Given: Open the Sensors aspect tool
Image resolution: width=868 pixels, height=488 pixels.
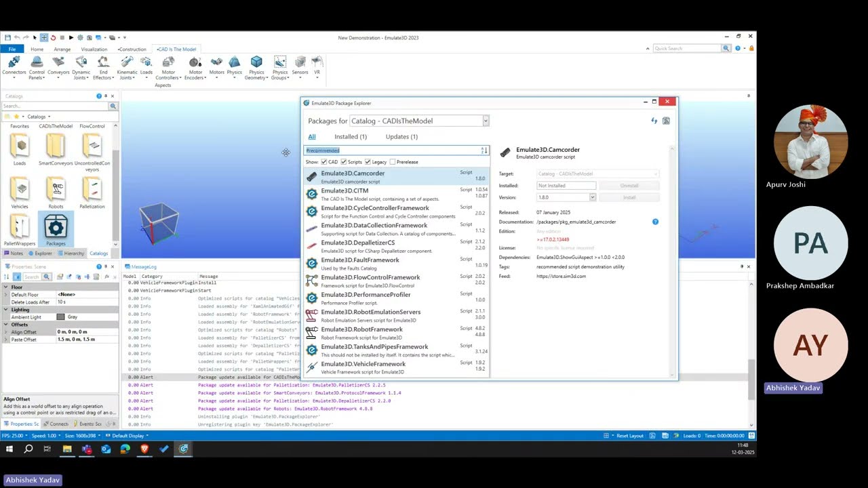Looking at the screenshot, I should (300, 66).
